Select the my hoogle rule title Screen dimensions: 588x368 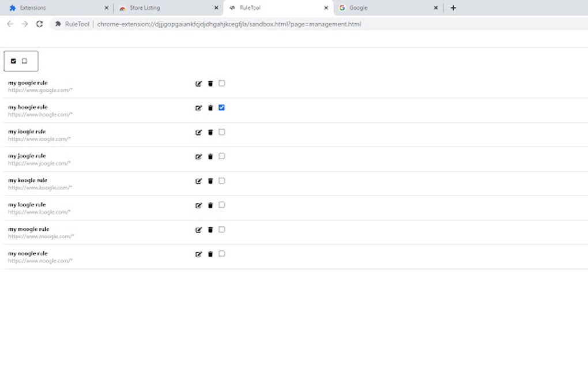[28, 107]
